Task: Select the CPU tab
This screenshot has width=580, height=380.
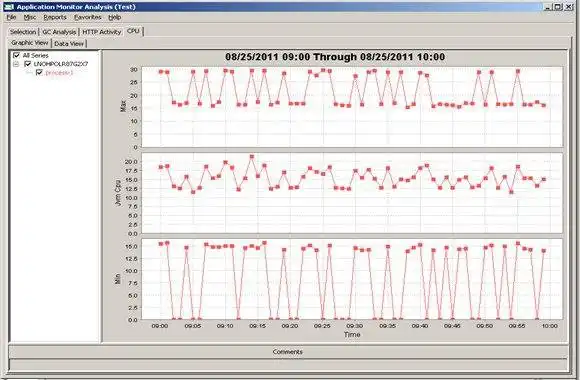Action: click(x=134, y=31)
